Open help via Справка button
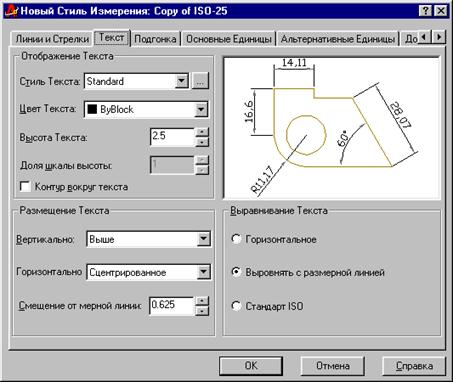Viewport: 453px width, 382px height. tap(414, 366)
